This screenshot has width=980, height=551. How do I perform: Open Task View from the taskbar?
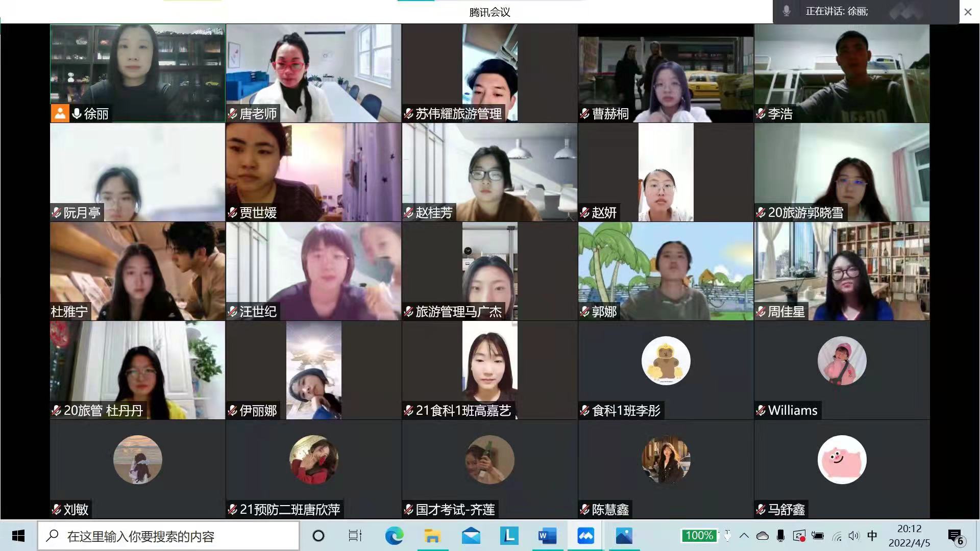355,536
